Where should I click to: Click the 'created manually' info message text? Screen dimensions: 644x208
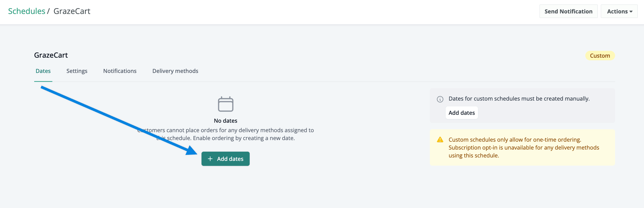pyautogui.click(x=519, y=99)
